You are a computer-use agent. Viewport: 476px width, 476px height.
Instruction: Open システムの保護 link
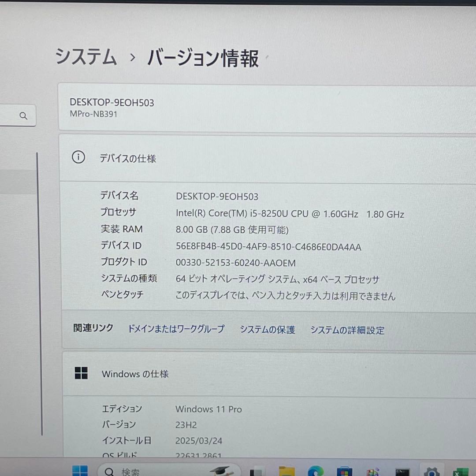coord(268,329)
